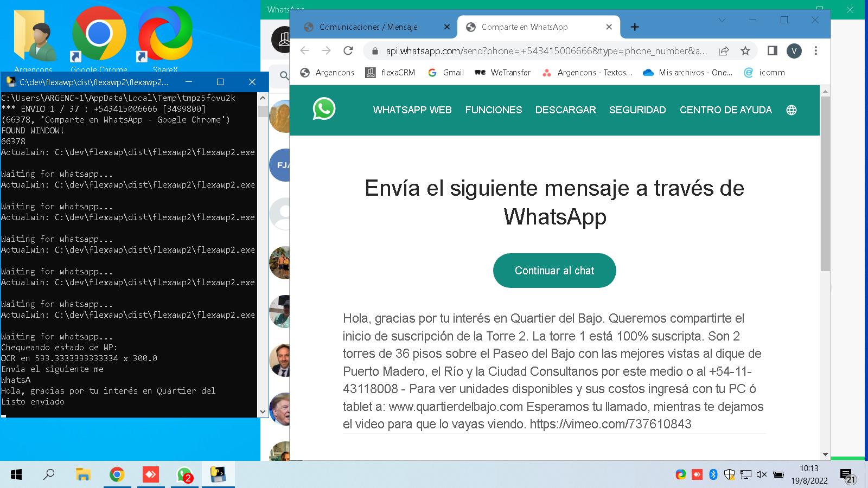Open notification center with 21 badge

(848, 476)
